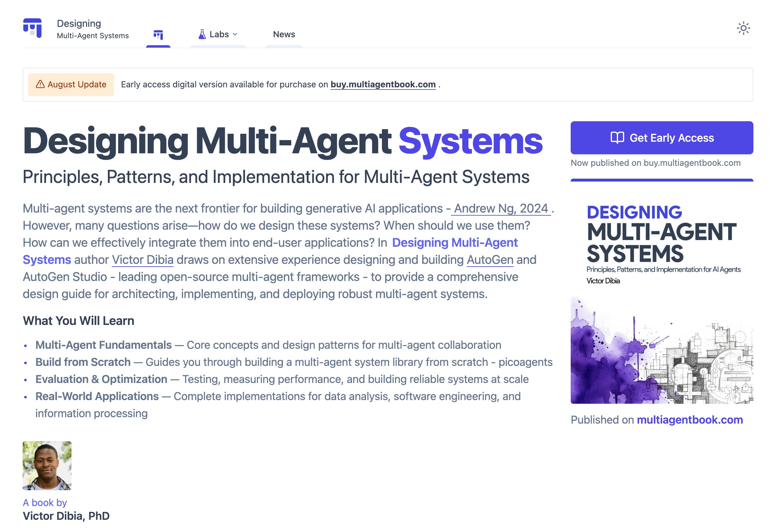Open the AutoGen link
Screen dimensions: 776x532
490,260
